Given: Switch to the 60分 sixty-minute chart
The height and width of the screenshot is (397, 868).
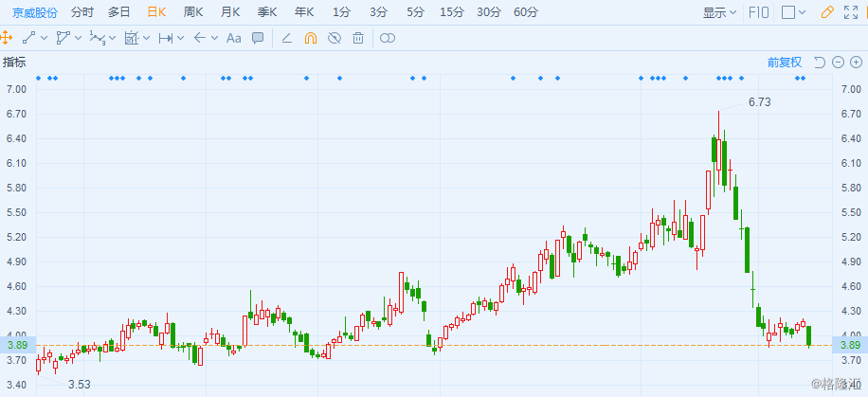Looking at the screenshot, I should 525,12.
